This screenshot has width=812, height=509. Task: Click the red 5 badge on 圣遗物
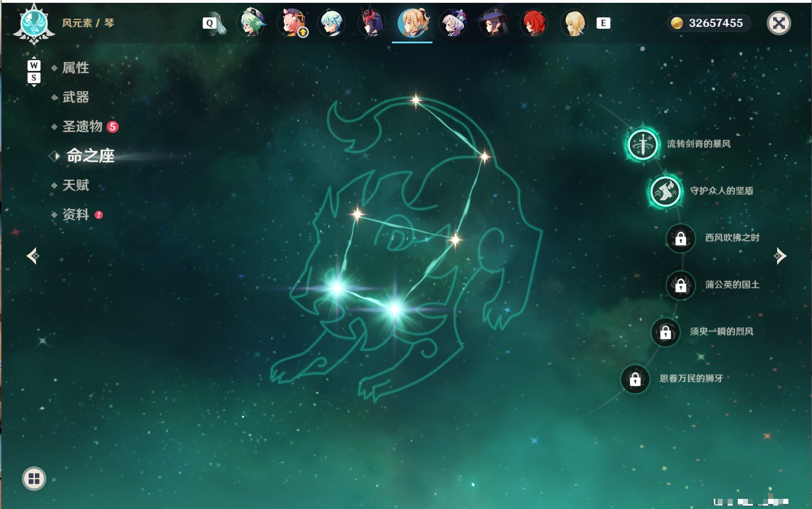pos(112,127)
